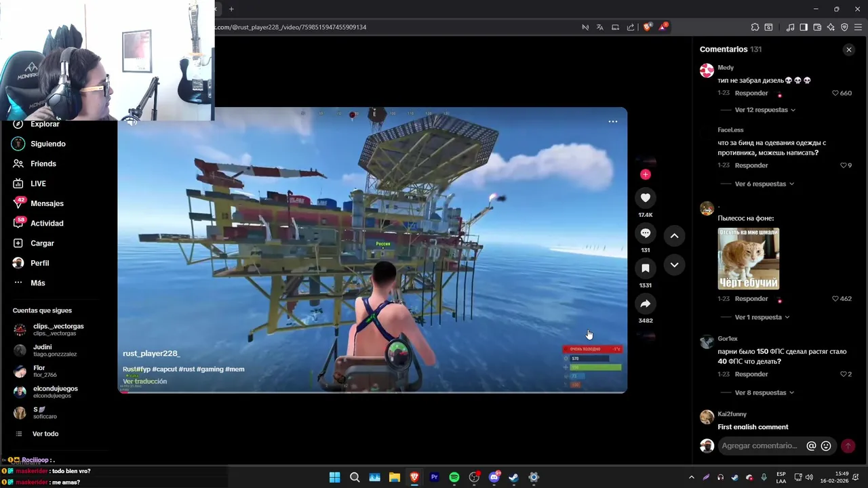Expand the Más menu in sidebar
The width and height of the screenshot is (868, 488).
(x=38, y=283)
